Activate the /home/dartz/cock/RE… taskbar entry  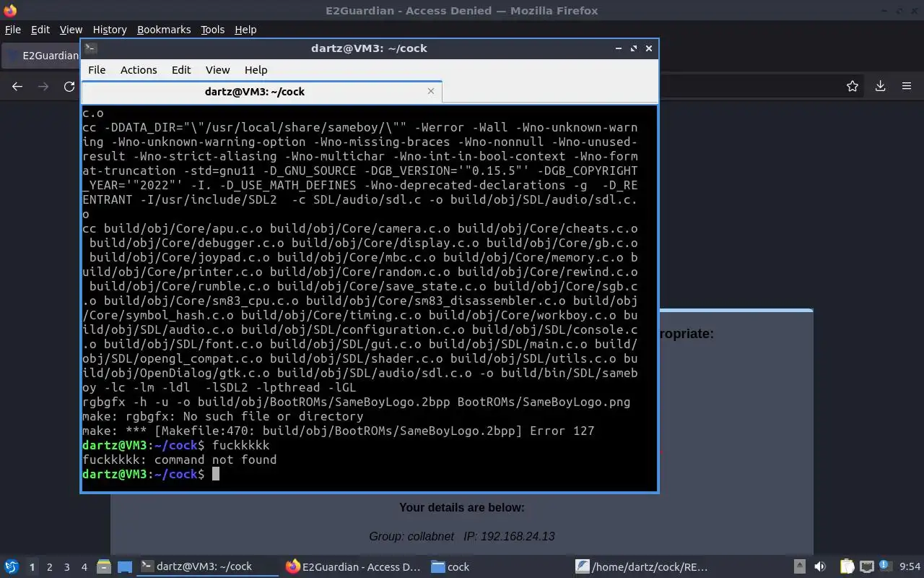(x=642, y=567)
